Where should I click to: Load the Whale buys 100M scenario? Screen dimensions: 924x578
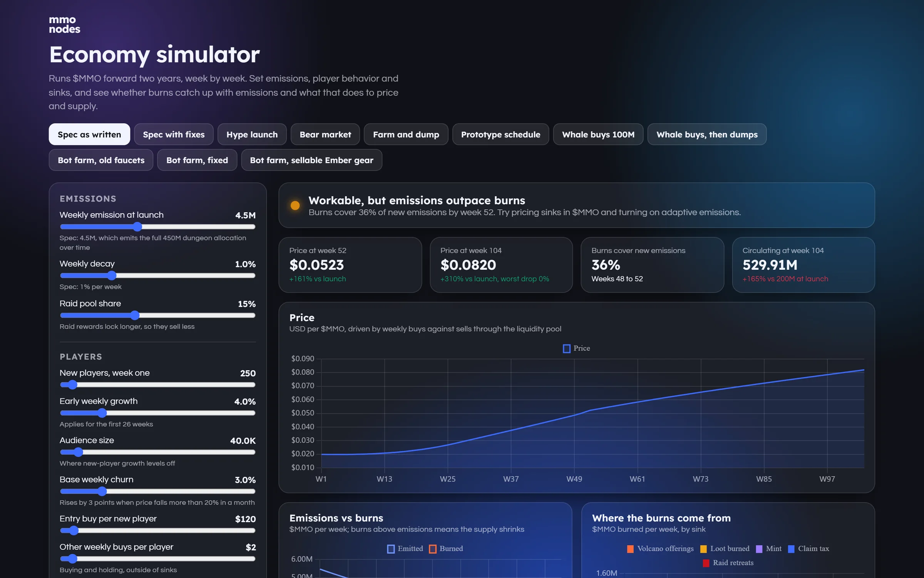tap(598, 134)
